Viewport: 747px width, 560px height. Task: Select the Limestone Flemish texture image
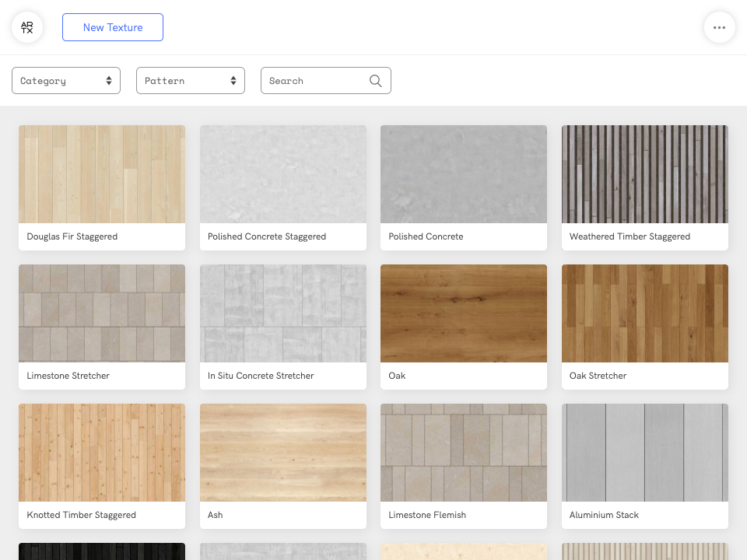464,453
